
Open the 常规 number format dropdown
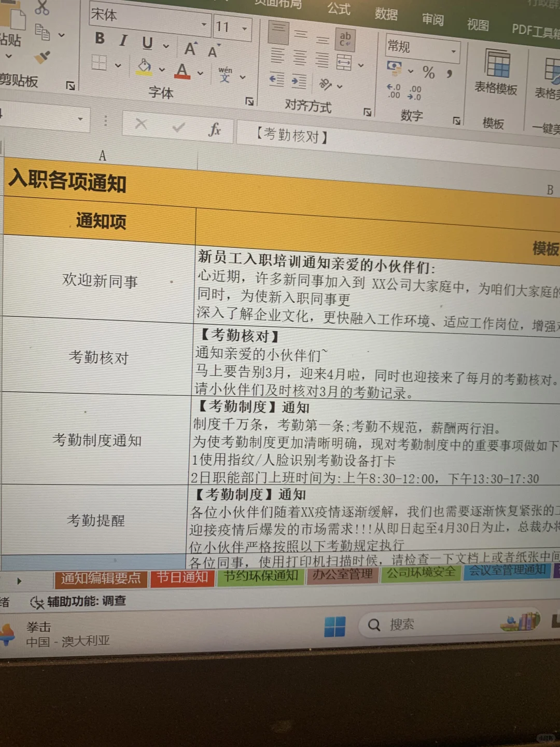pyautogui.click(x=453, y=51)
